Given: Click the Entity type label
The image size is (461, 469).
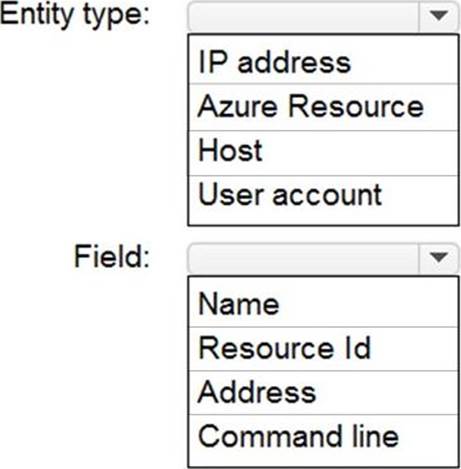Looking at the screenshot, I should [75, 15].
